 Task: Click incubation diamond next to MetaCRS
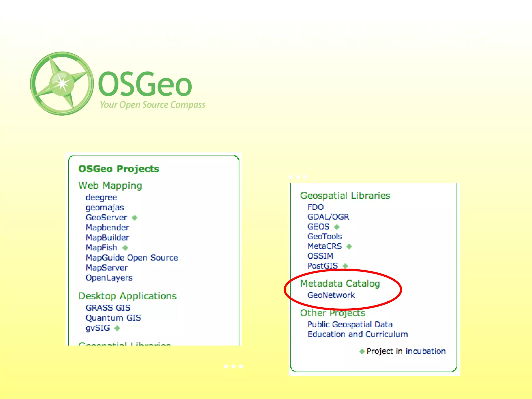click(349, 247)
